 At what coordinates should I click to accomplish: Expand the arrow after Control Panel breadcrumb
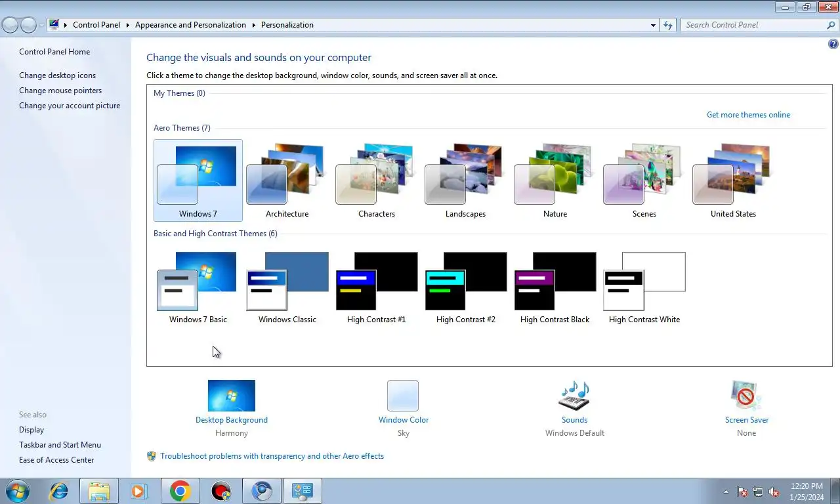(x=127, y=25)
